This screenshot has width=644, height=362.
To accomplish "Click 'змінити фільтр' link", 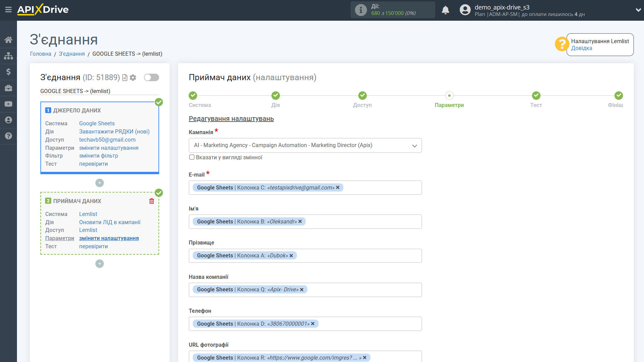I will coord(99,156).
